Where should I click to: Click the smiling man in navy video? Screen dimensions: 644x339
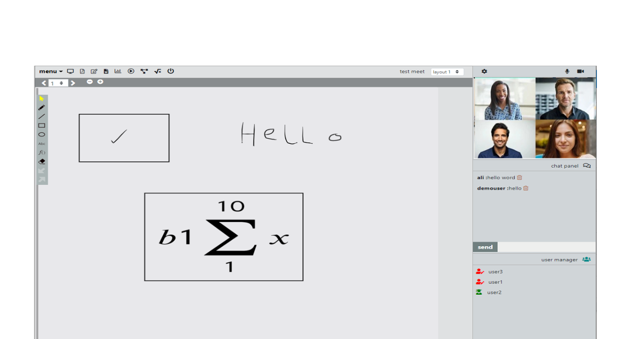point(505,139)
